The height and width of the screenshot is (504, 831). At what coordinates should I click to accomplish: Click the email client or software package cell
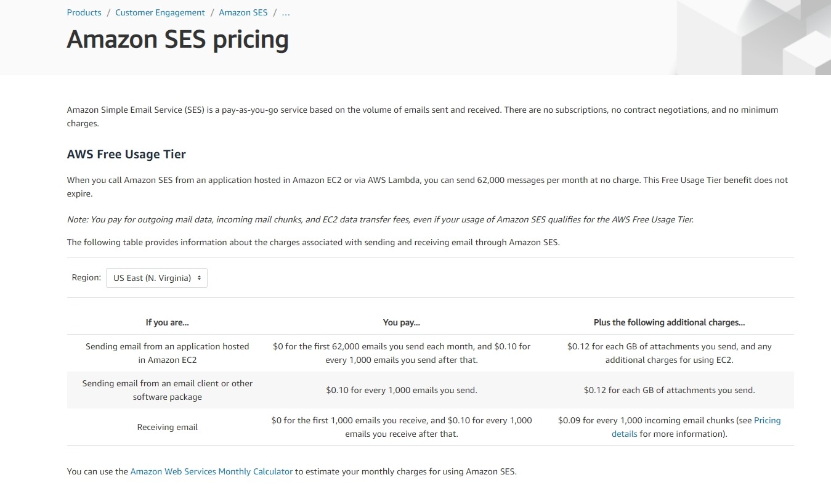167,390
